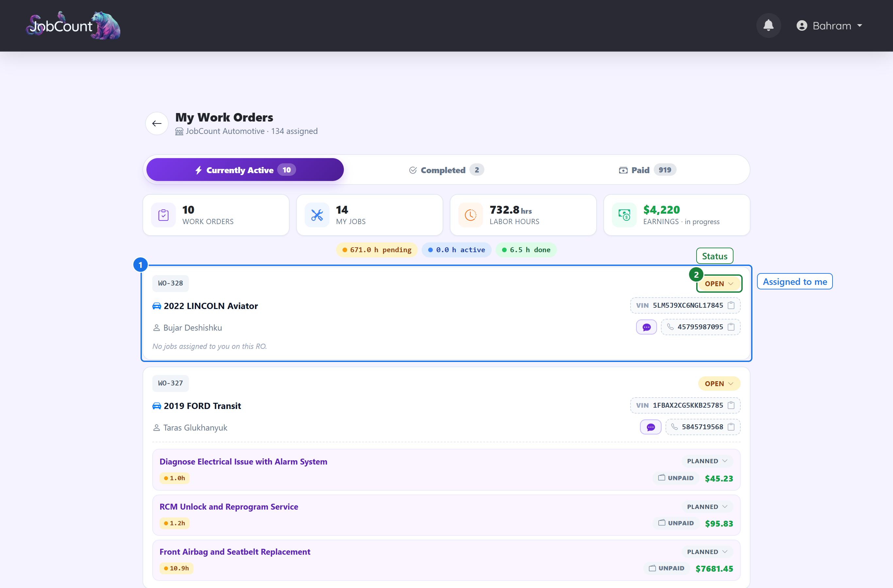Change PLANNED status of RCM Unlock job
Screen dimensions: 893x588
click(x=707, y=507)
